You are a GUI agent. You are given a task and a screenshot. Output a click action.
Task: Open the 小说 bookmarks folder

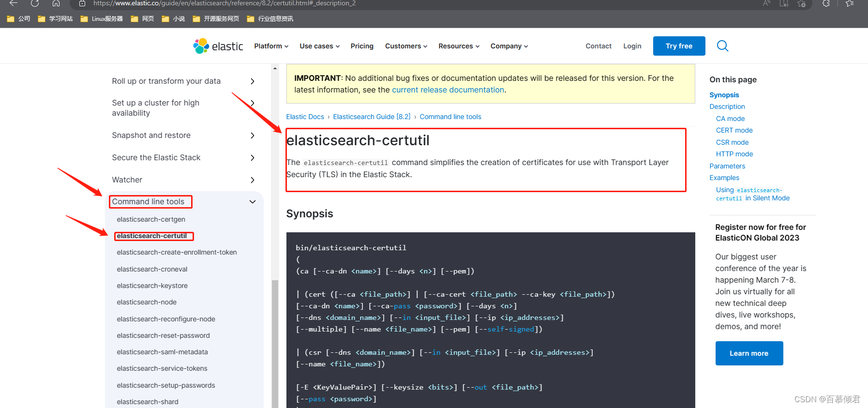tap(173, 19)
